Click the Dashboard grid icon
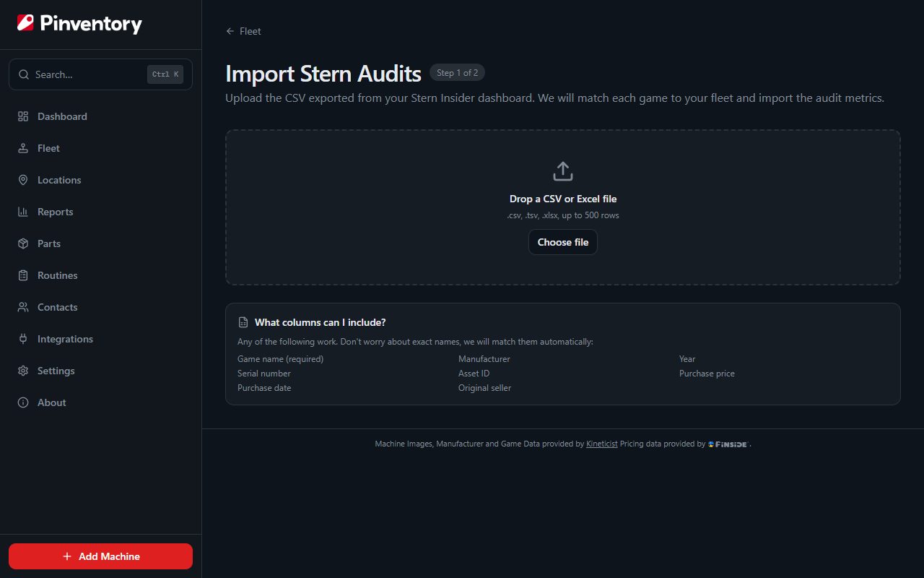Screen dimensions: 924x578 [23, 116]
